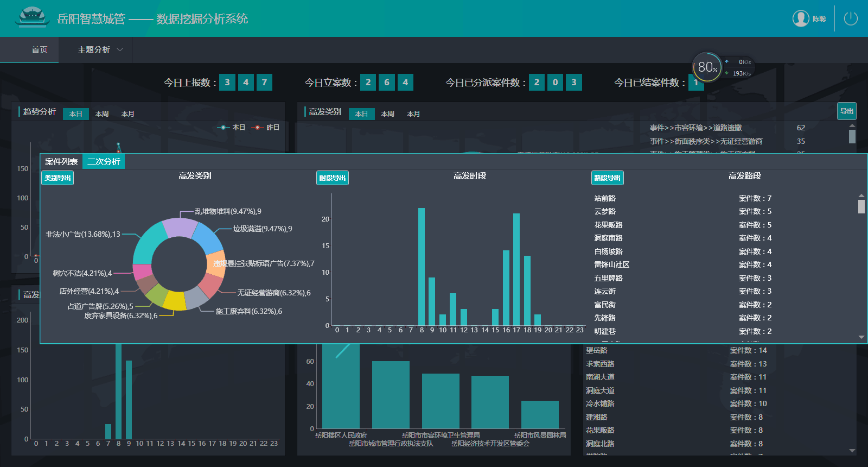Switch to the 案件列表 tab
The image size is (868, 467).
[x=61, y=162]
